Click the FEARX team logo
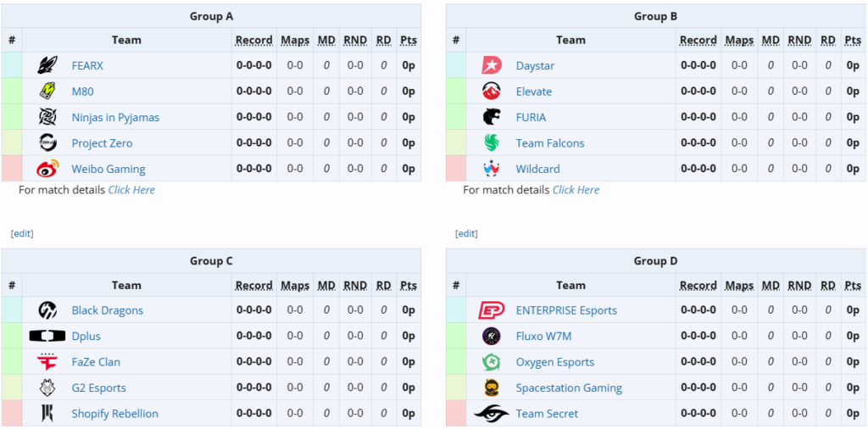Screen dimensions: 868x429 click(x=47, y=65)
